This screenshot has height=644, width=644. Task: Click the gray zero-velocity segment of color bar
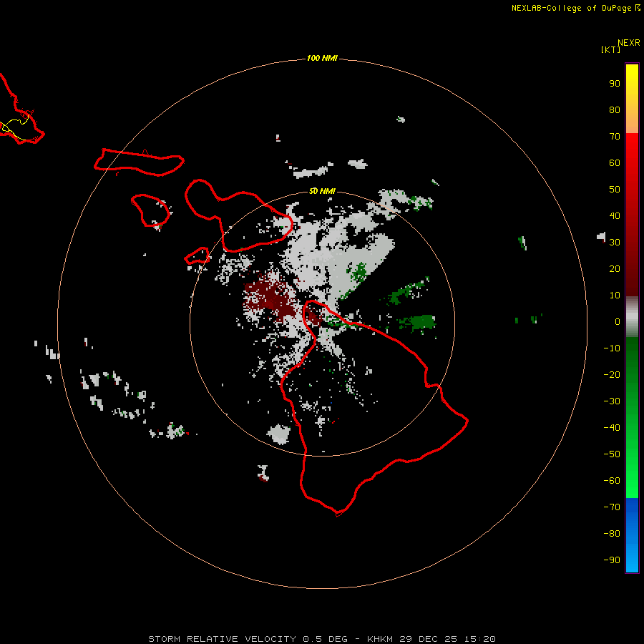pos(632,317)
